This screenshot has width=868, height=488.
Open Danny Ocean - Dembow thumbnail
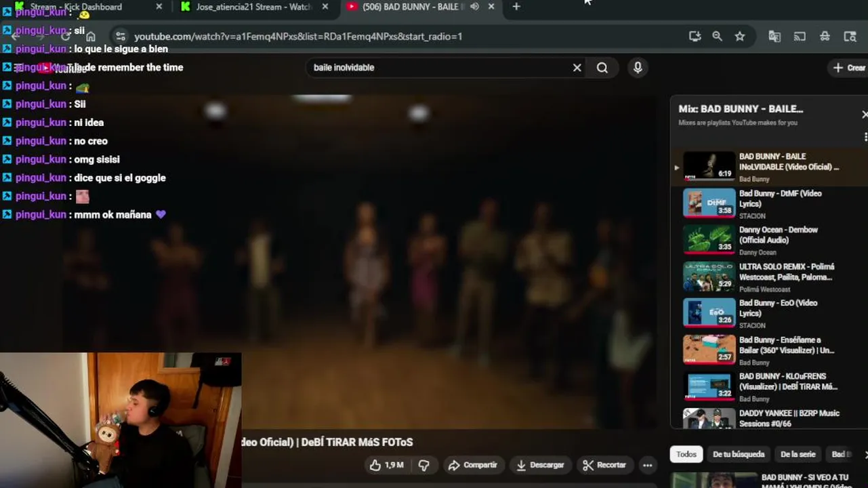point(709,240)
